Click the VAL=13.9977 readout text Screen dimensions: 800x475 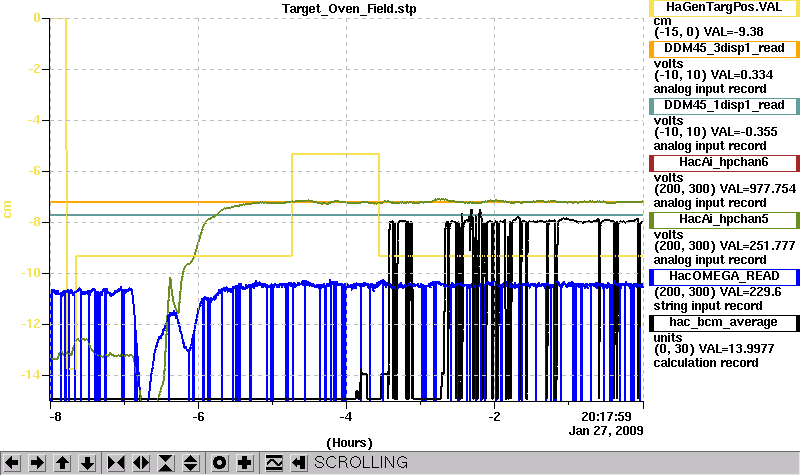tap(735, 349)
